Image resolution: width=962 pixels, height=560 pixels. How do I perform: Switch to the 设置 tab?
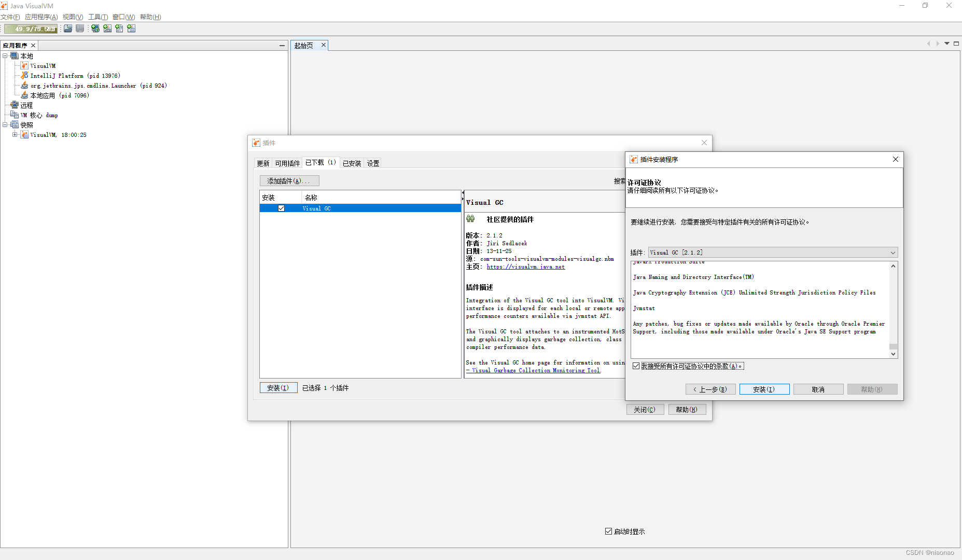coord(373,163)
